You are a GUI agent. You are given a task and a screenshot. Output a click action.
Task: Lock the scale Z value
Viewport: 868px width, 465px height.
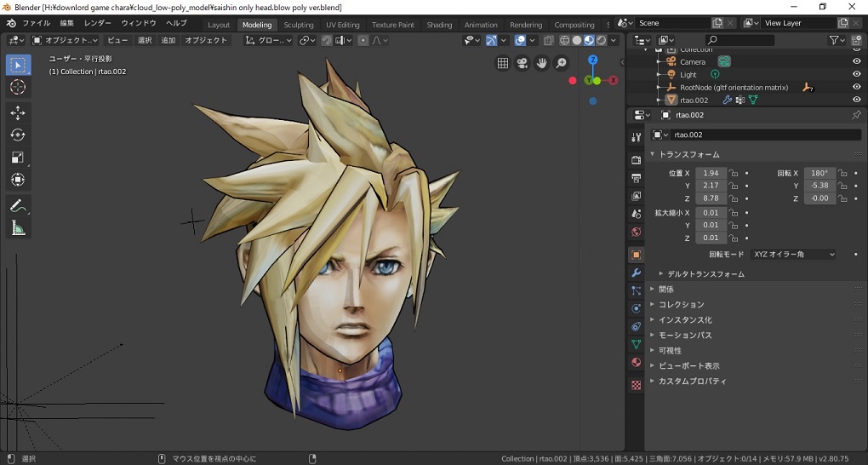[x=733, y=238]
